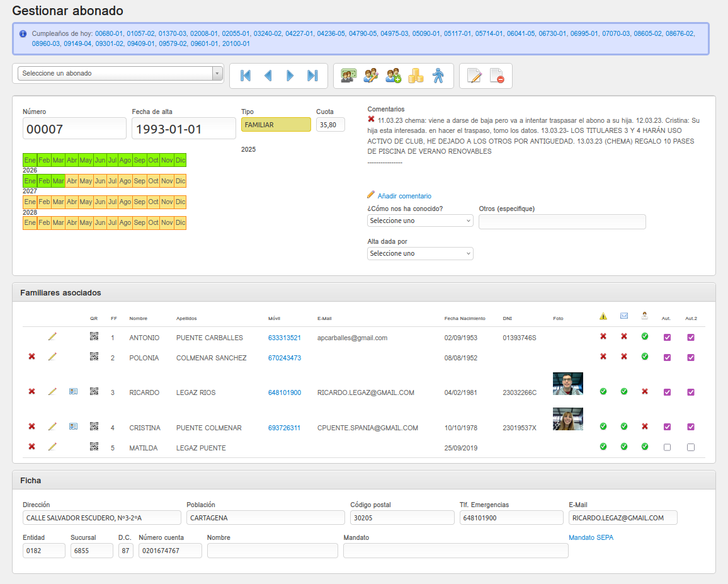Open the QR code for ANTONIO
The width and height of the screenshot is (728, 584).
[94, 337]
